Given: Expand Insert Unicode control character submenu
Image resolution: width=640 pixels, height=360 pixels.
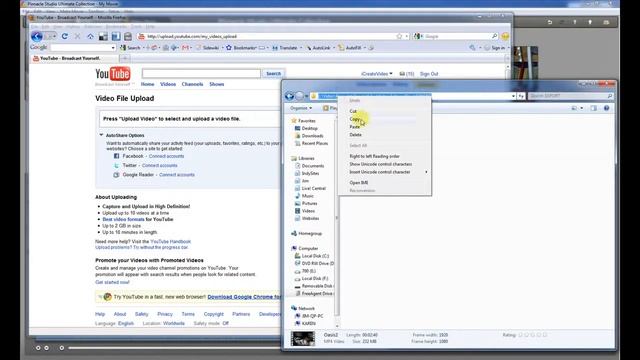Looking at the screenshot, I should pos(384,172).
